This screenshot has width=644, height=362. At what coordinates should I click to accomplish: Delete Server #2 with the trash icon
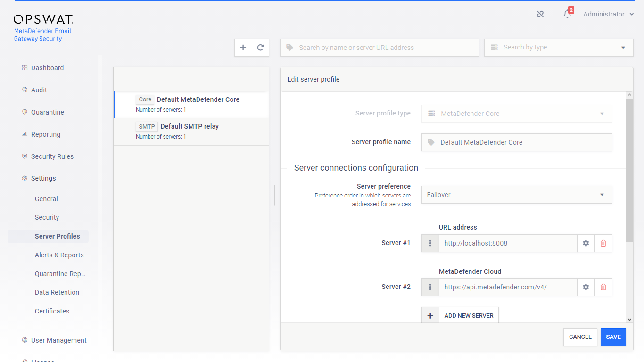pyautogui.click(x=603, y=287)
